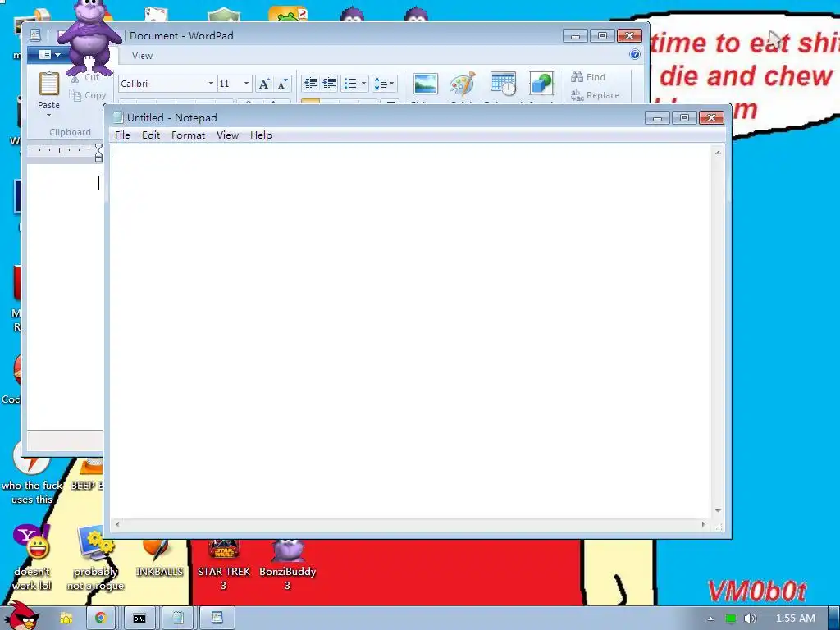This screenshot has height=630, width=840.
Task: Click the Paste icon in WordPad
Action: (48, 84)
